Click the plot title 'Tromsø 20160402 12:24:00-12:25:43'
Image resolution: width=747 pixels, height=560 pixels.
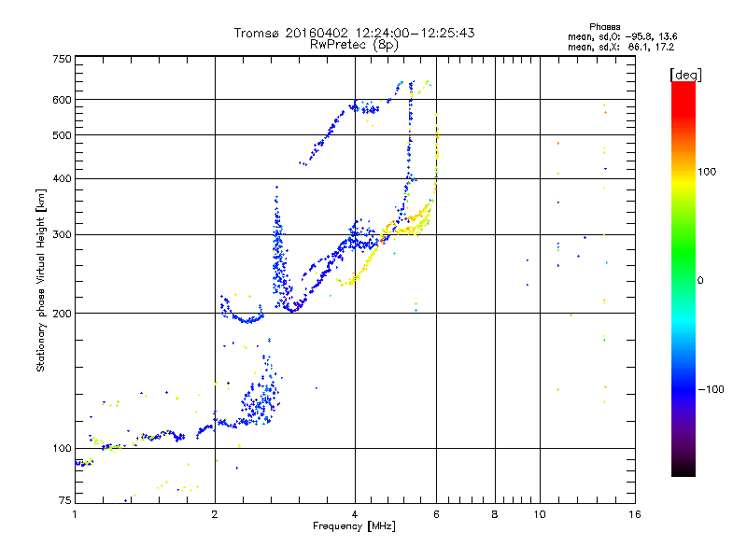(354, 33)
